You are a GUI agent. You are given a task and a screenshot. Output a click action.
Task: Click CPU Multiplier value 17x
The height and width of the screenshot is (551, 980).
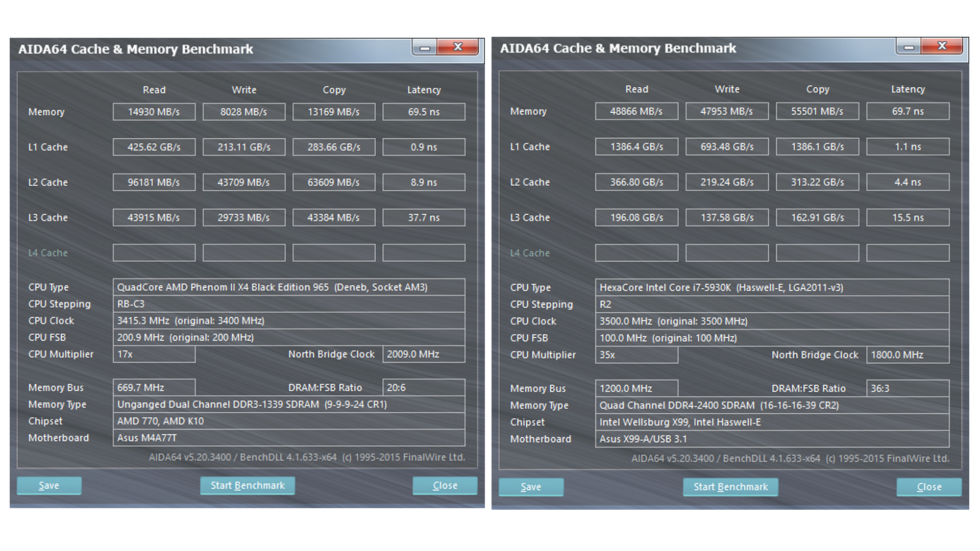tap(154, 354)
